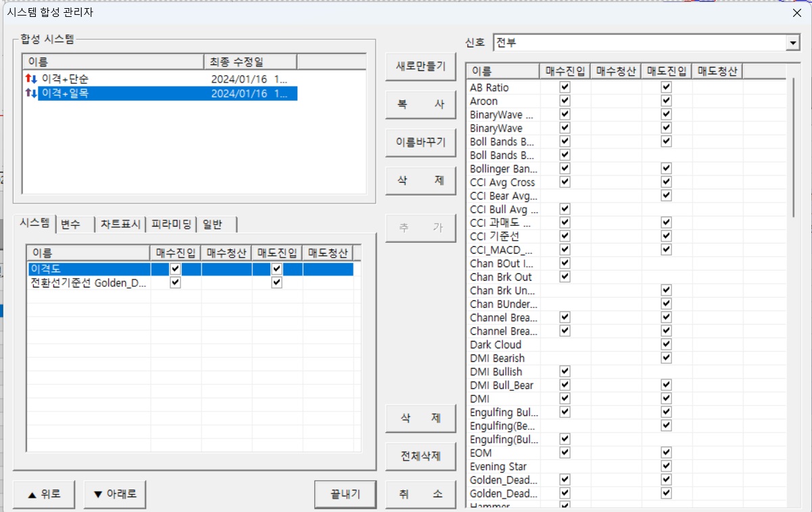812x512 pixels.
Task: Uncheck 매수진입 for AB Ratio signal
Action: (565, 87)
